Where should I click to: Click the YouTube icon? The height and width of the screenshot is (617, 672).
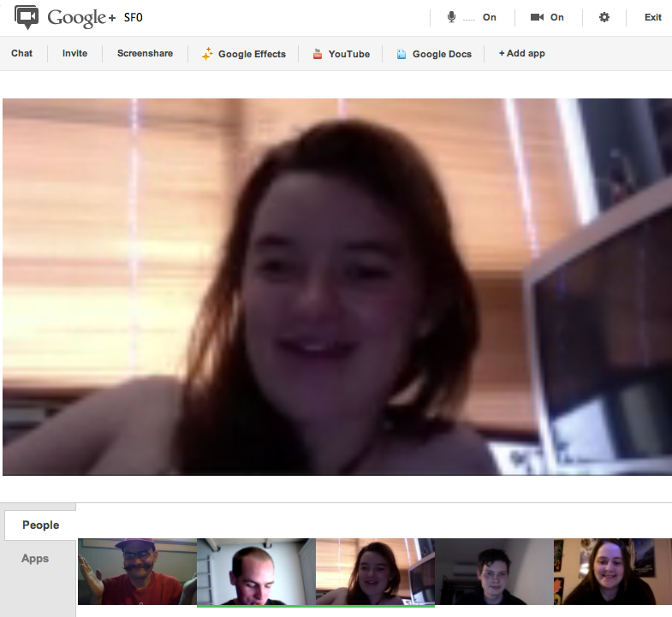pyautogui.click(x=318, y=54)
